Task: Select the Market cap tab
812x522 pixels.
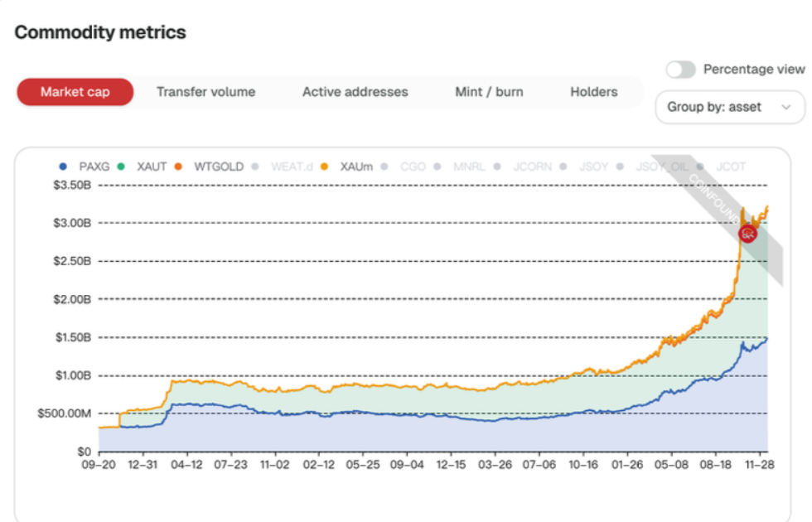Action: [75, 92]
